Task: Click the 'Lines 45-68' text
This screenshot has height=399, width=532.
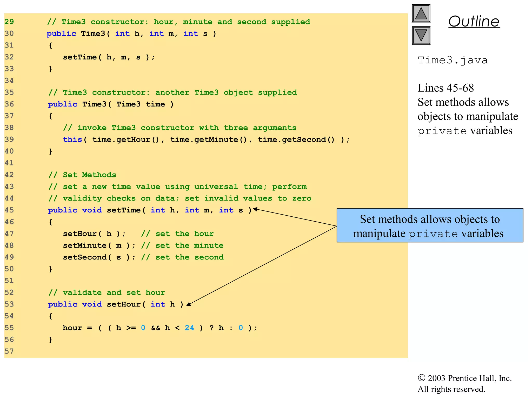Action: pos(446,88)
